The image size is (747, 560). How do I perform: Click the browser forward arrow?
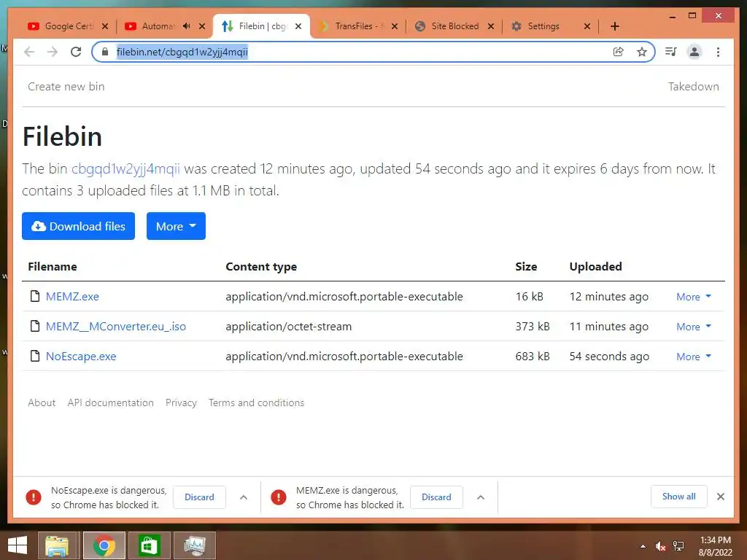click(x=53, y=52)
